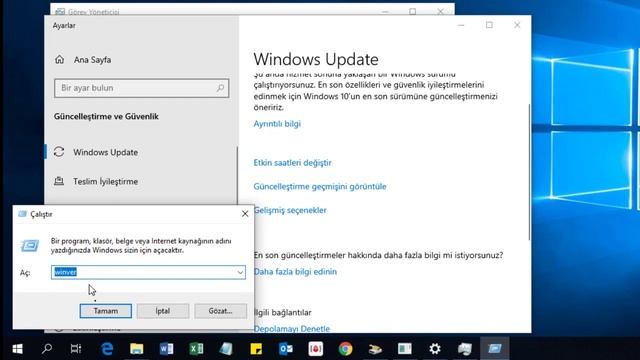Open the Windows Start menu
The width and height of the screenshot is (640, 360).
(x=17, y=349)
